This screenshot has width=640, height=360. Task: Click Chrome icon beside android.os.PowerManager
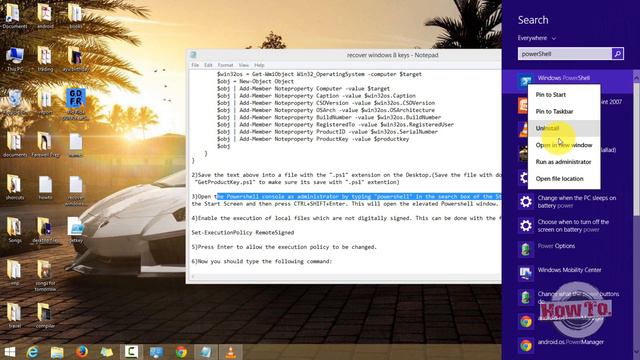[x=526, y=346]
